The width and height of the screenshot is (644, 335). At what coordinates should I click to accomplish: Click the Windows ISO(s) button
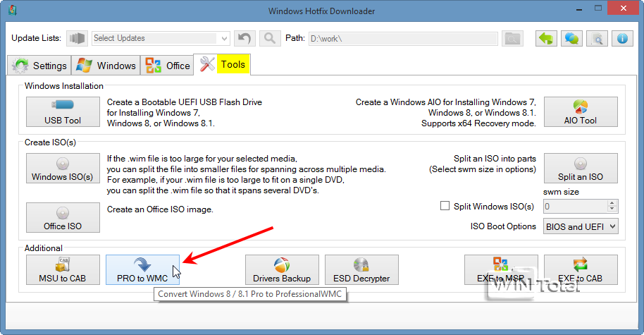pos(63,168)
